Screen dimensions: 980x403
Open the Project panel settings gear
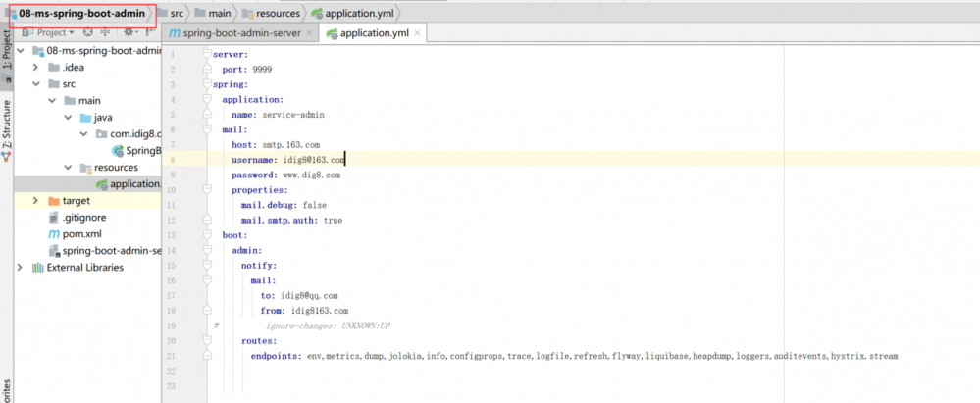click(129, 32)
